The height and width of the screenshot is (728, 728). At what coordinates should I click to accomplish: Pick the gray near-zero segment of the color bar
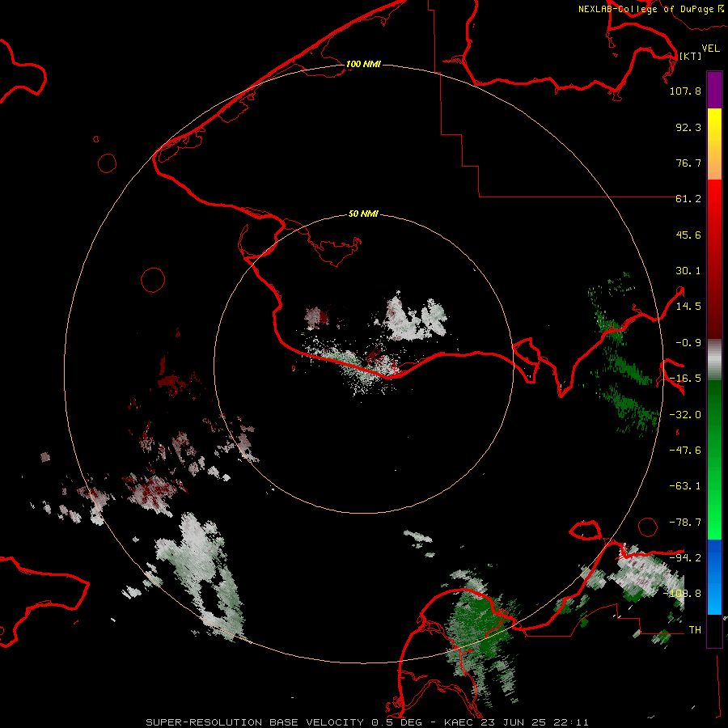(714, 360)
